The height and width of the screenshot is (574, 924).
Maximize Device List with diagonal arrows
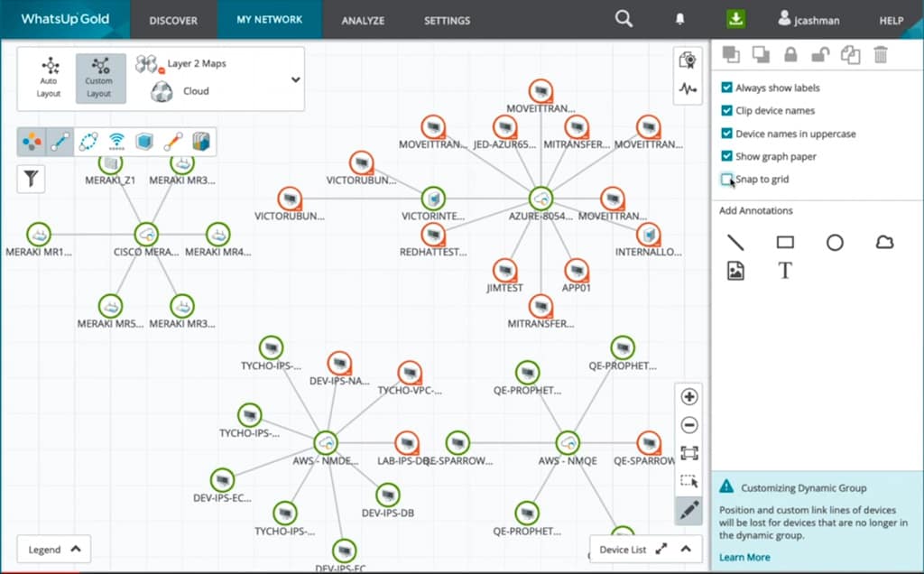661,549
